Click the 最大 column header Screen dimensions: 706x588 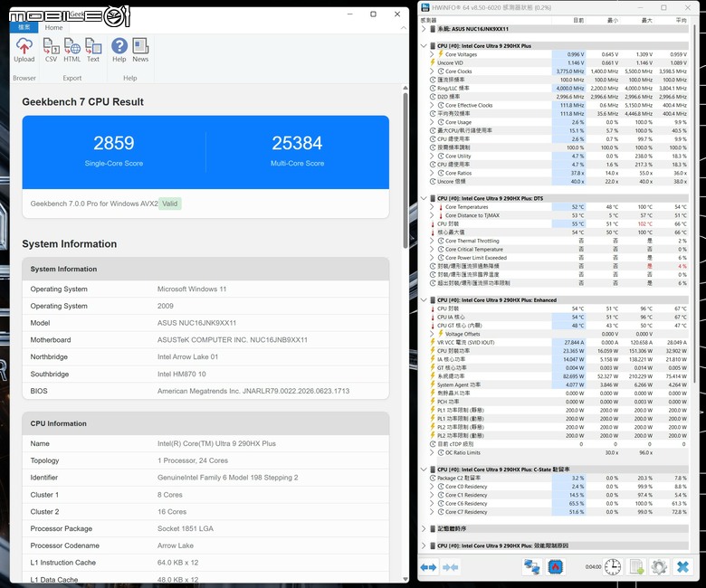646,20
